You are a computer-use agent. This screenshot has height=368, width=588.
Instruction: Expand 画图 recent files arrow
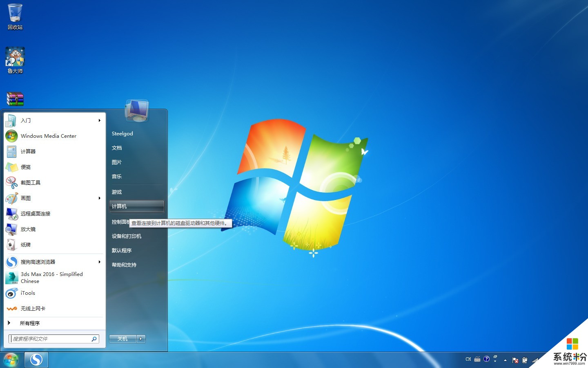[x=100, y=198]
